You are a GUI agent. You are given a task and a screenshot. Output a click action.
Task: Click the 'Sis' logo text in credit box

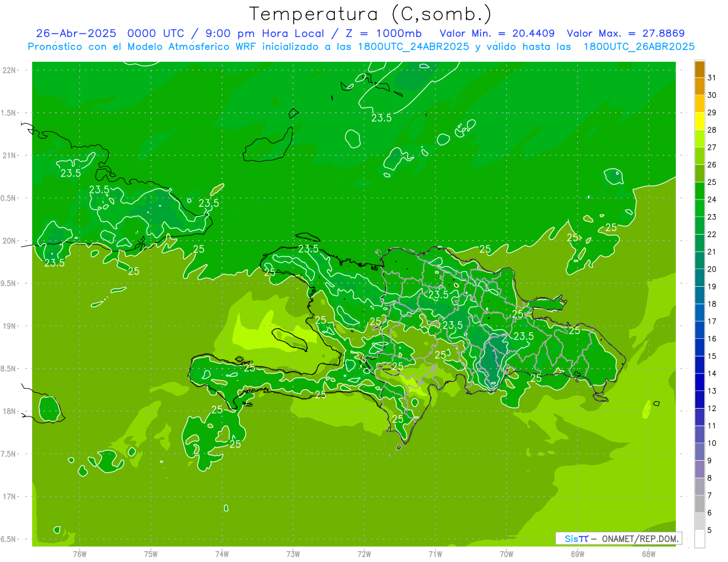pyautogui.click(x=571, y=538)
